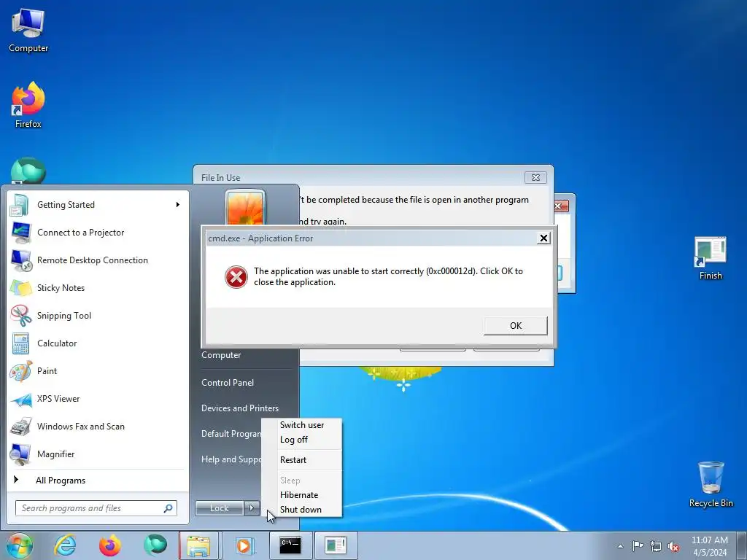Click the Calculator icon in Start menu
Viewport: 747px width, 560px height.
tap(20, 343)
